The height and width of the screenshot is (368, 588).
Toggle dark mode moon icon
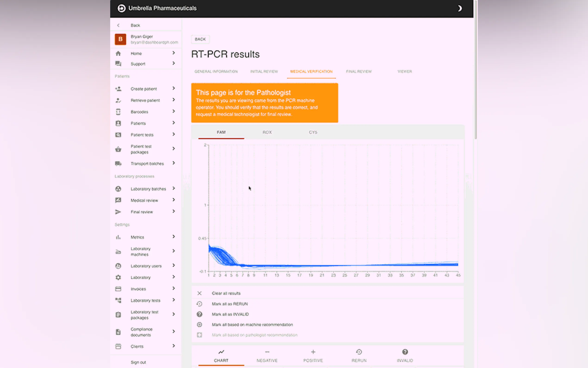click(460, 9)
